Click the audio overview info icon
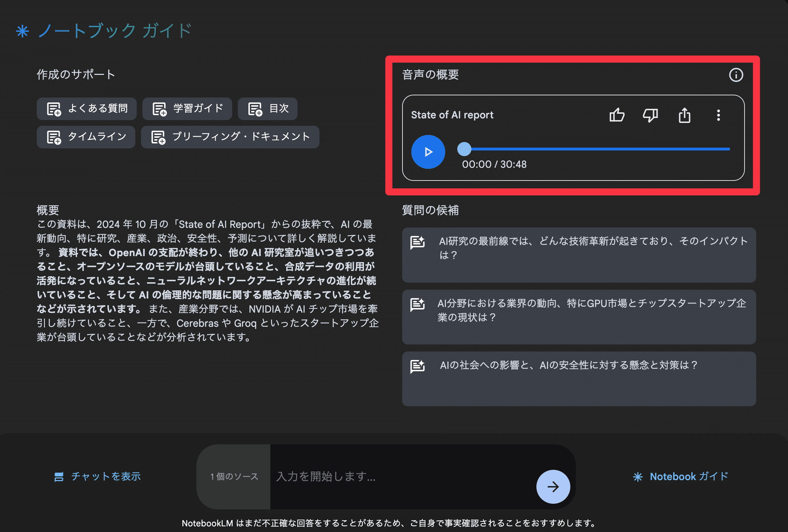The width and height of the screenshot is (788, 532). 736,75
